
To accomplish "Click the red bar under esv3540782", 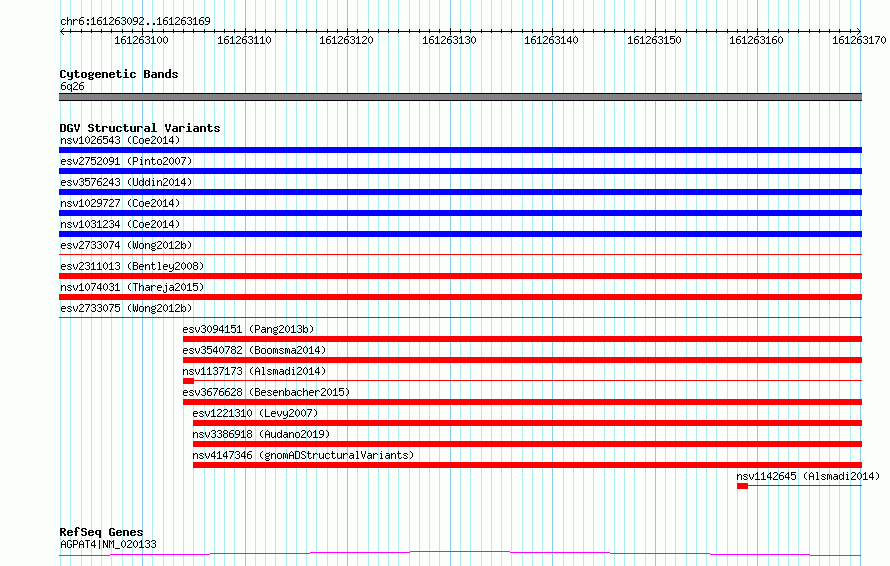I will tap(522, 360).
